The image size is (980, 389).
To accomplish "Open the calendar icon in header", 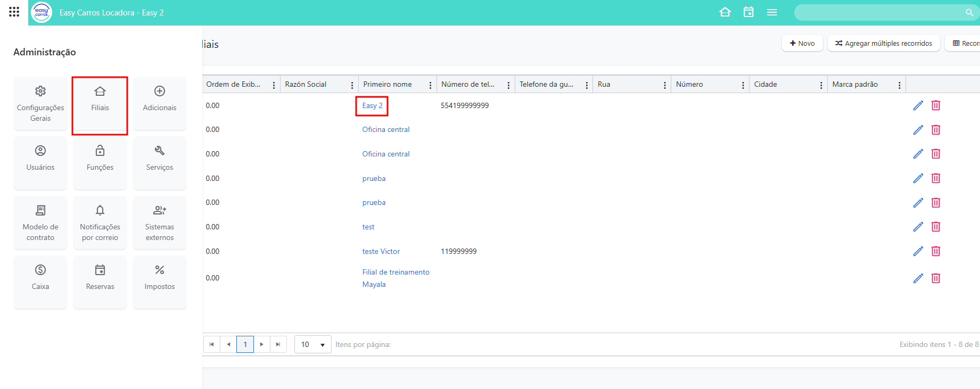I will click(x=748, y=12).
